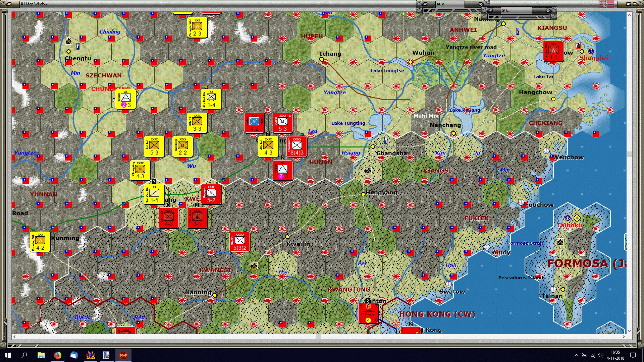Click the German flag icon in title bar

pos(607,4)
